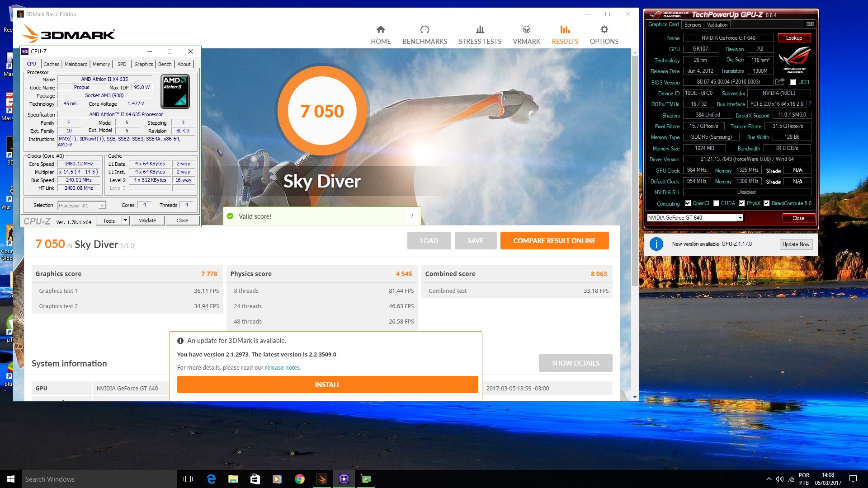Click COMPARE RESULT ONLINE button
The image size is (868, 488).
pyautogui.click(x=554, y=241)
